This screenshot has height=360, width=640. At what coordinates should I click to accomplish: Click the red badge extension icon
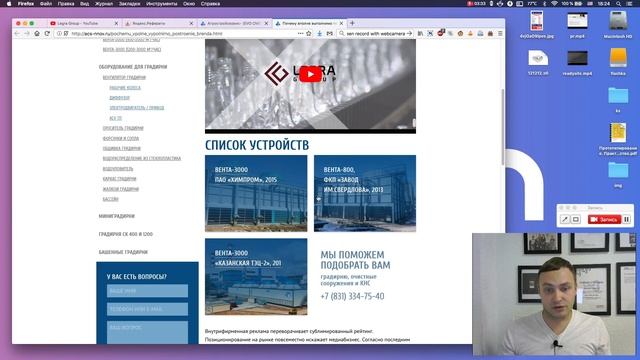440,33
